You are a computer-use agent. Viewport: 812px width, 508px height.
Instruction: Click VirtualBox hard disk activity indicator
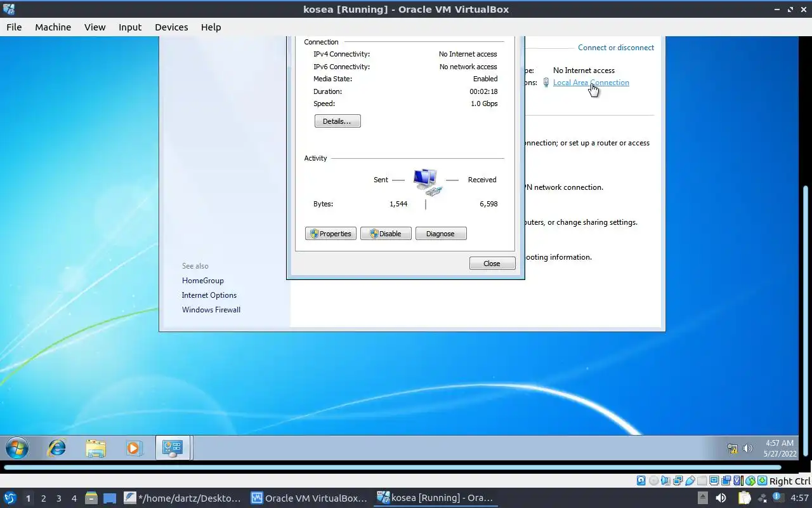pyautogui.click(x=641, y=481)
